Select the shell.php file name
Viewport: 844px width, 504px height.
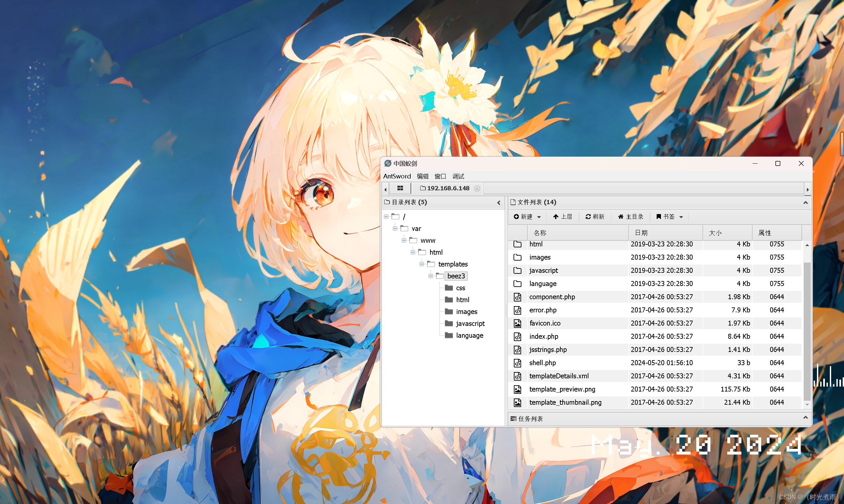pos(543,363)
